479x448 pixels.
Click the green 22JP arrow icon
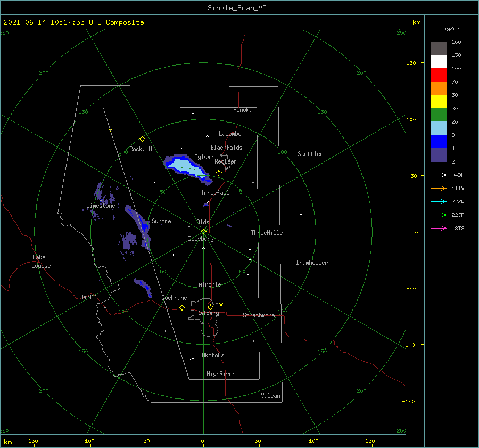(439, 215)
